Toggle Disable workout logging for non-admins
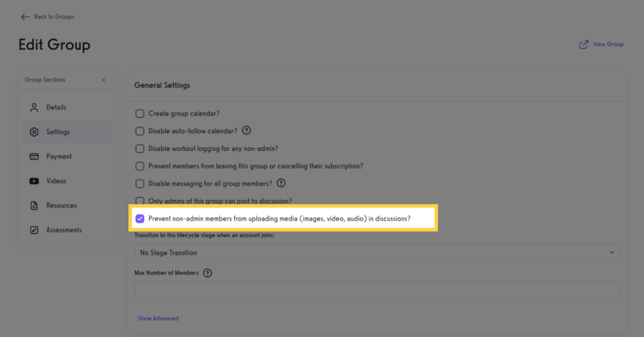Image resolution: width=644 pixels, height=337 pixels. pos(140,148)
